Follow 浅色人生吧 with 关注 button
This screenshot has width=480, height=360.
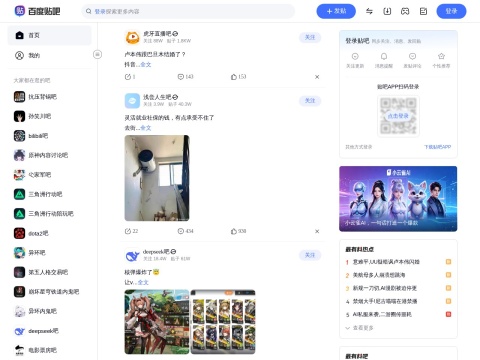pos(310,101)
